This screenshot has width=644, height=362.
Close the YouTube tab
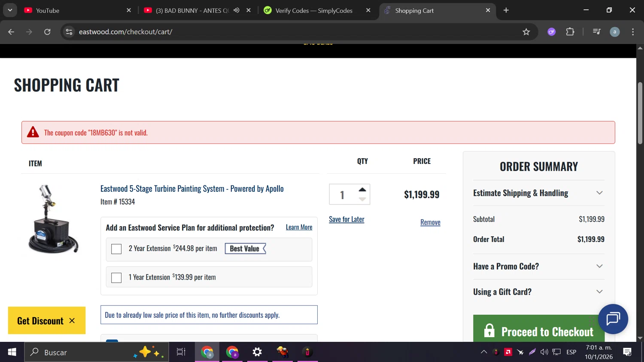(129, 10)
